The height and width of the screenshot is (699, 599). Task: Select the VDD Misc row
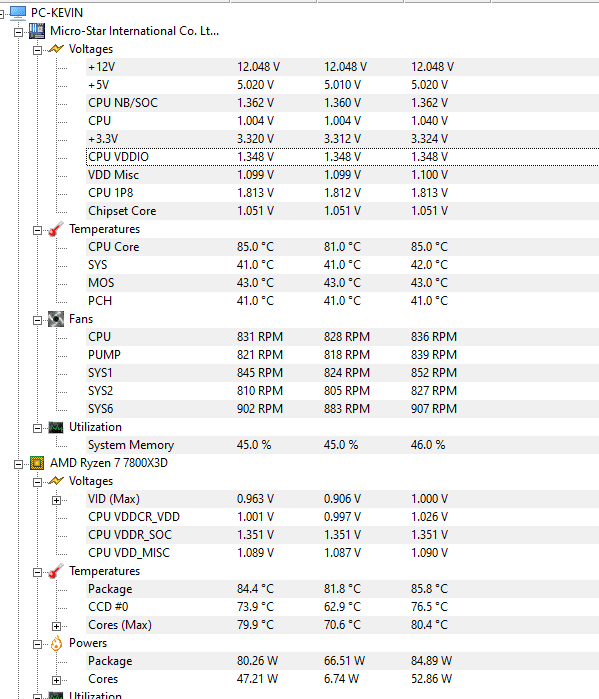point(342,175)
